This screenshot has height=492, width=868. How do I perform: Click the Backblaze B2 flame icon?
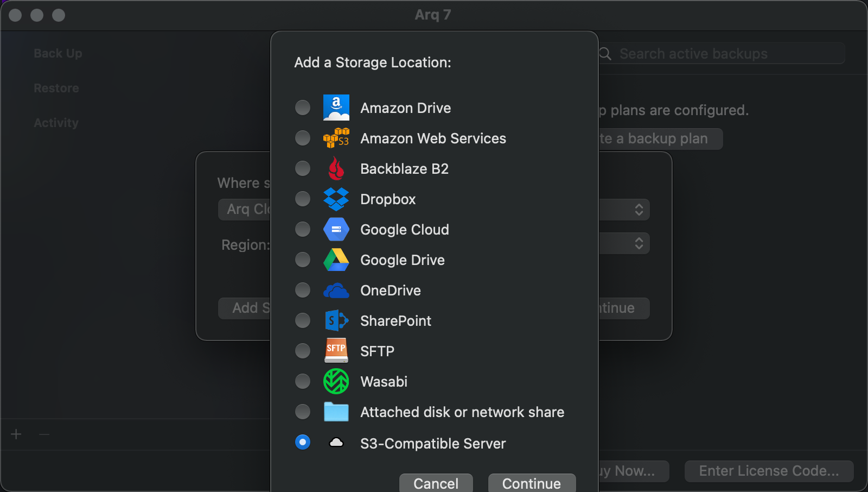tap(336, 169)
